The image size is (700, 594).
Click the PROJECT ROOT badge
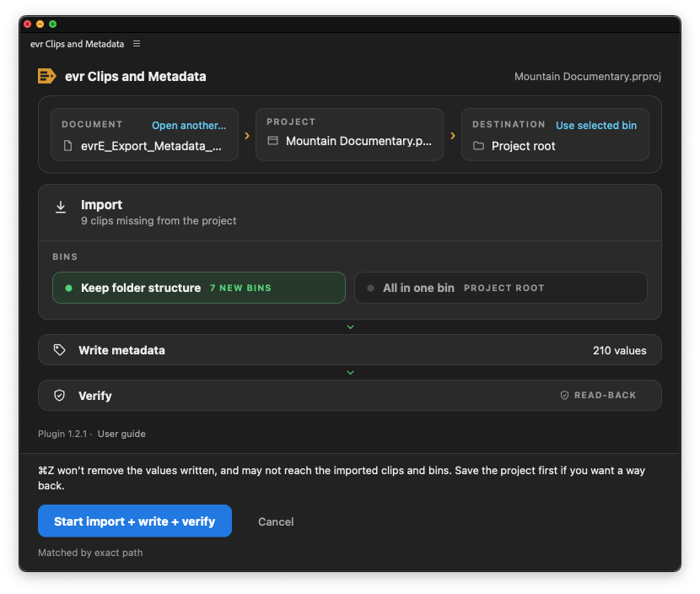(504, 288)
